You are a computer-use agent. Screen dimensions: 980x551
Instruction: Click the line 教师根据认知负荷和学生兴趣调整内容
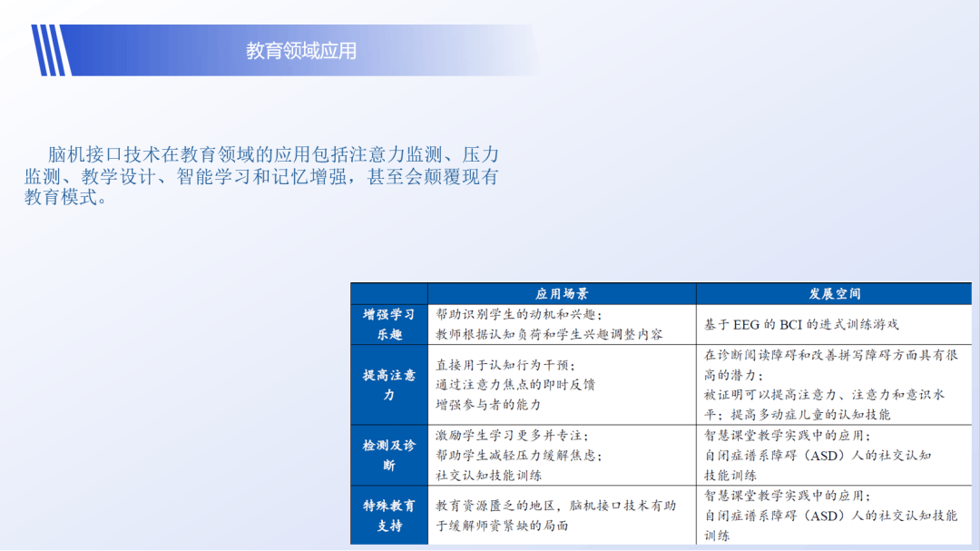point(549,335)
